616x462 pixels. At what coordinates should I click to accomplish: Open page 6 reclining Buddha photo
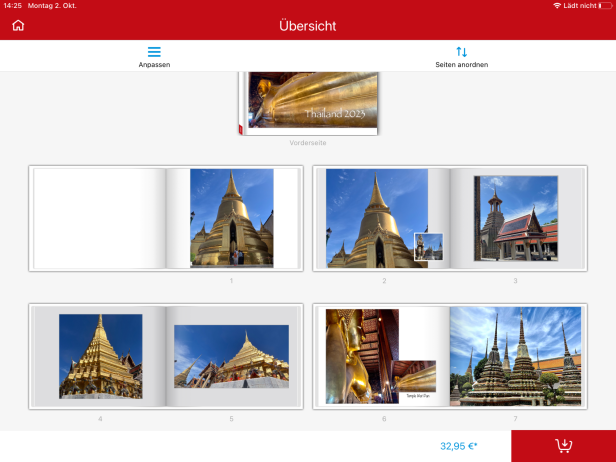point(362,356)
